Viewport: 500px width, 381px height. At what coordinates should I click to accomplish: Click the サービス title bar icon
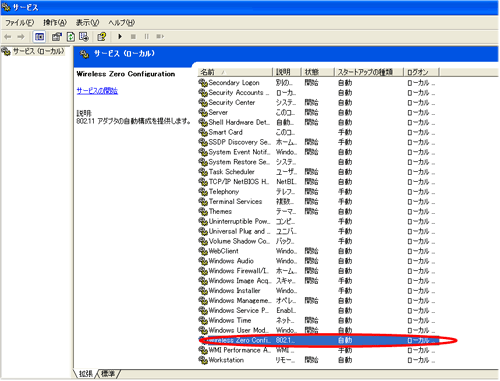coord(6,7)
